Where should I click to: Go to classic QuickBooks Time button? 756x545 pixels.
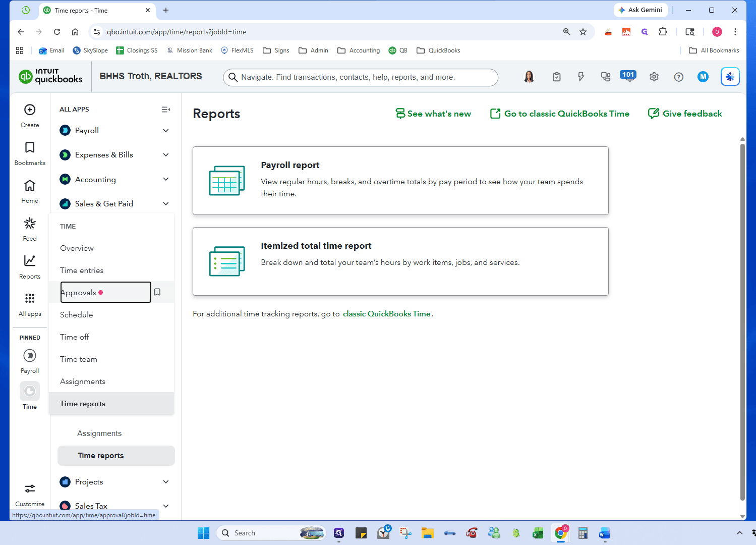click(560, 114)
